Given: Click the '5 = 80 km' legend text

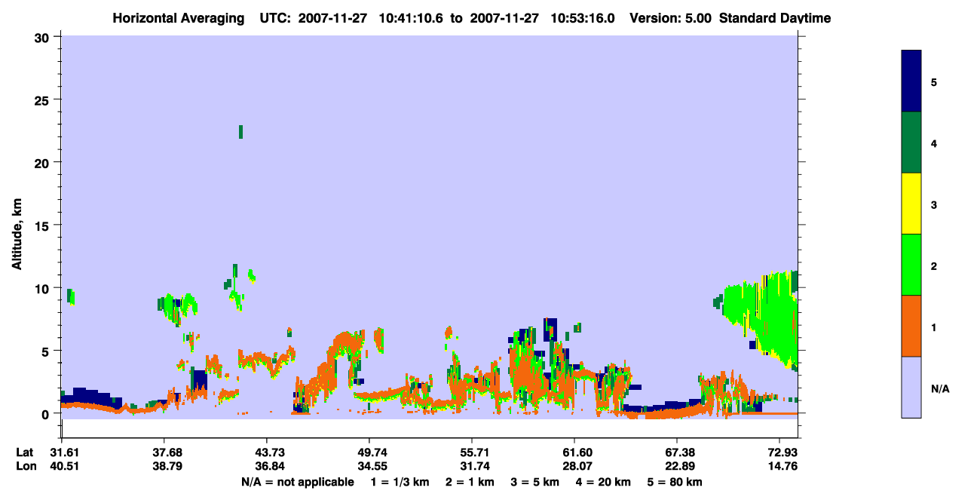Looking at the screenshot, I should click(x=675, y=482).
